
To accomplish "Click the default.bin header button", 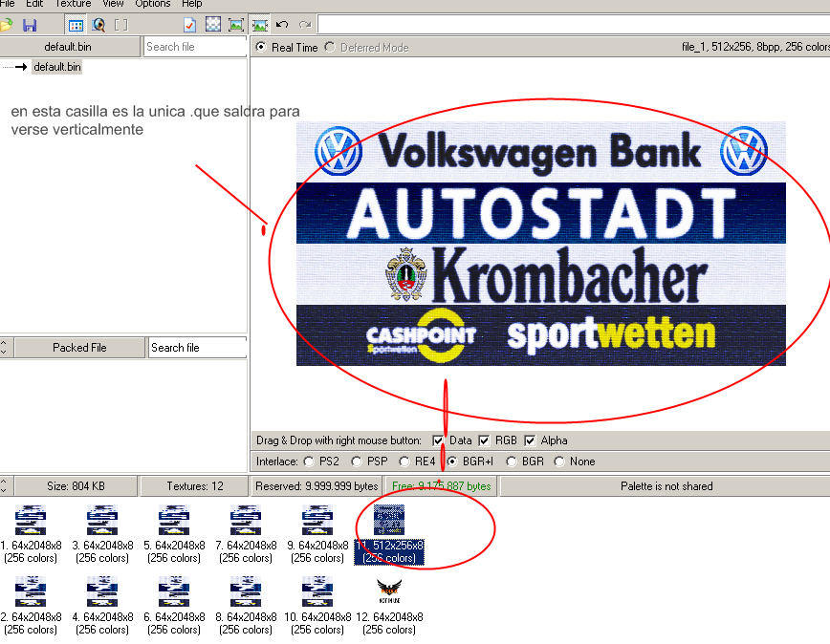I will (x=69, y=47).
